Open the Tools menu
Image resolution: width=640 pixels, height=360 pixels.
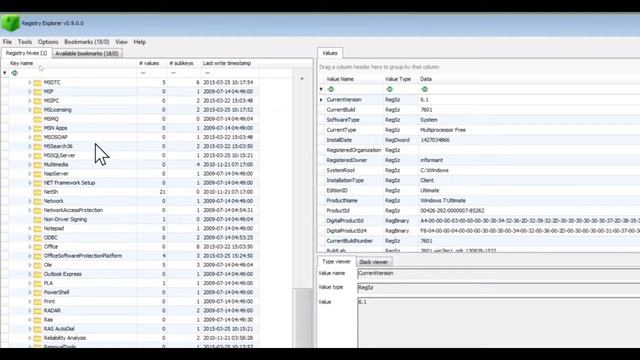(x=24, y=42)
